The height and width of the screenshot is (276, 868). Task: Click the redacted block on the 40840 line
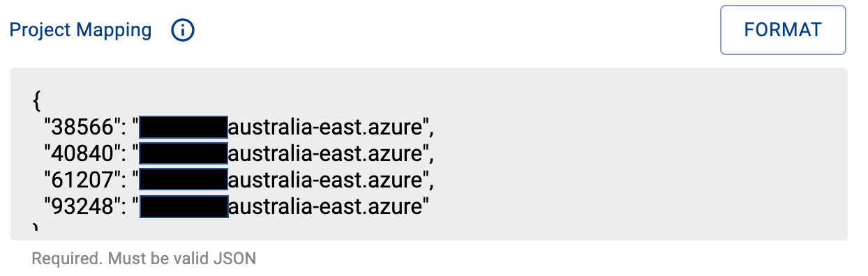pos(184,153)
